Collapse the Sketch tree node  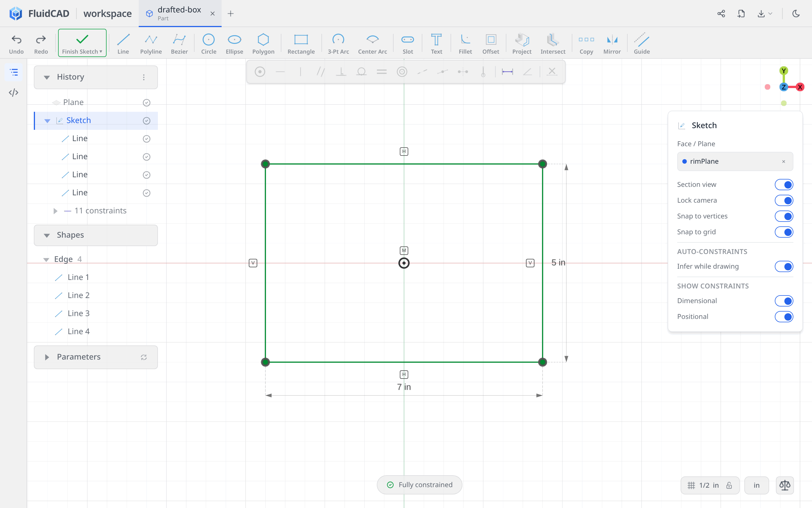pos(47,121)
